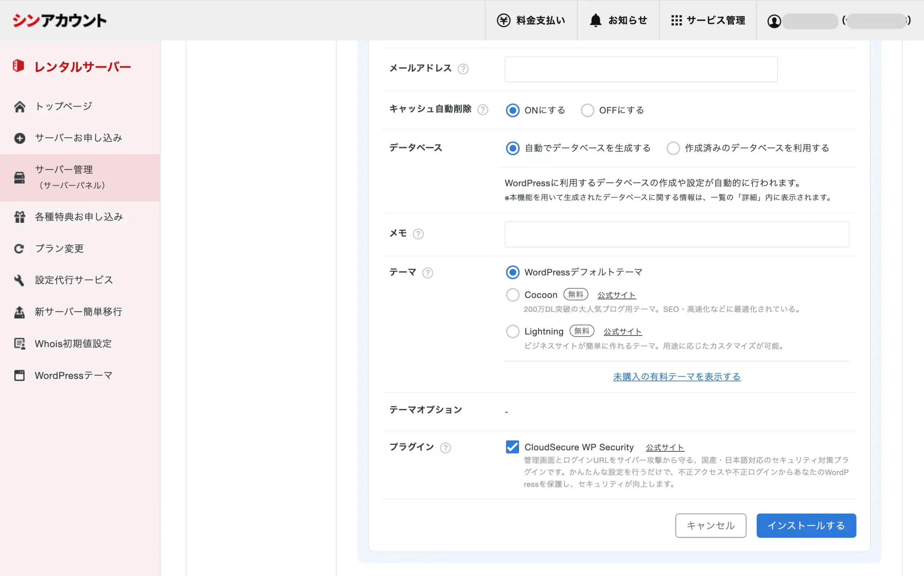Uncheck the CloudSecure WP Security plugin checkbox
Viewport: 924px width, 576px height.
pos(512,447)
